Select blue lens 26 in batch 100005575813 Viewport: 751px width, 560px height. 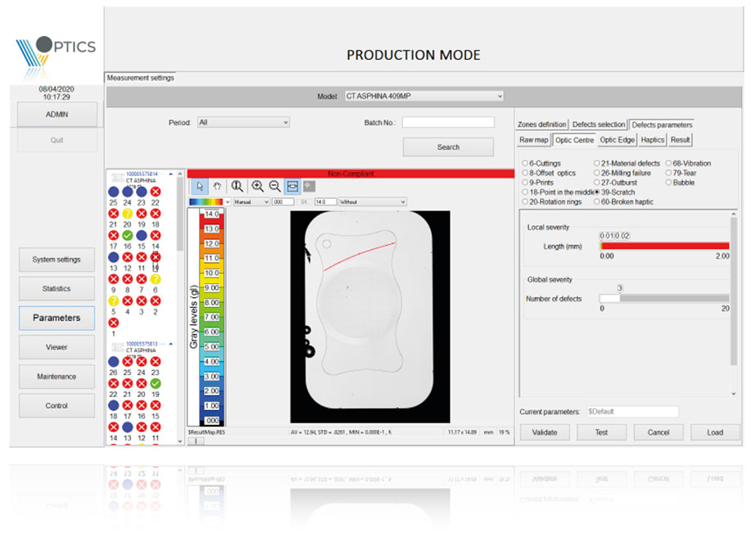(114, 362)
